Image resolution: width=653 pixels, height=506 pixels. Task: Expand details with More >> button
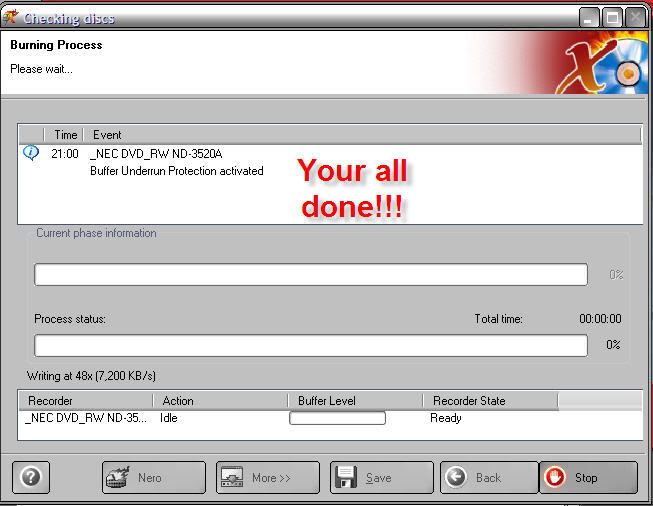tap(268, 477)
